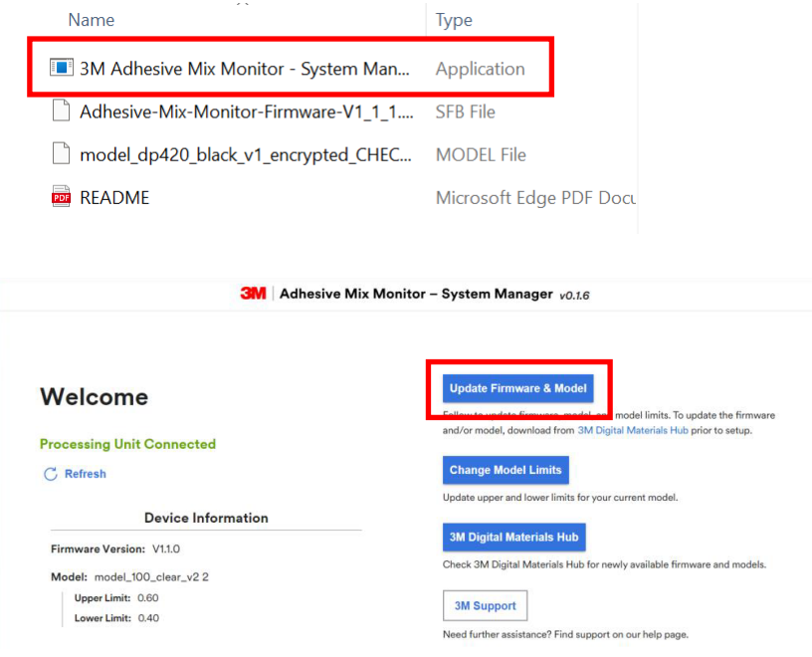
Task: Click the 3M Adhesive Mix Monitor application icon
Action: click(x=62, y=66)
